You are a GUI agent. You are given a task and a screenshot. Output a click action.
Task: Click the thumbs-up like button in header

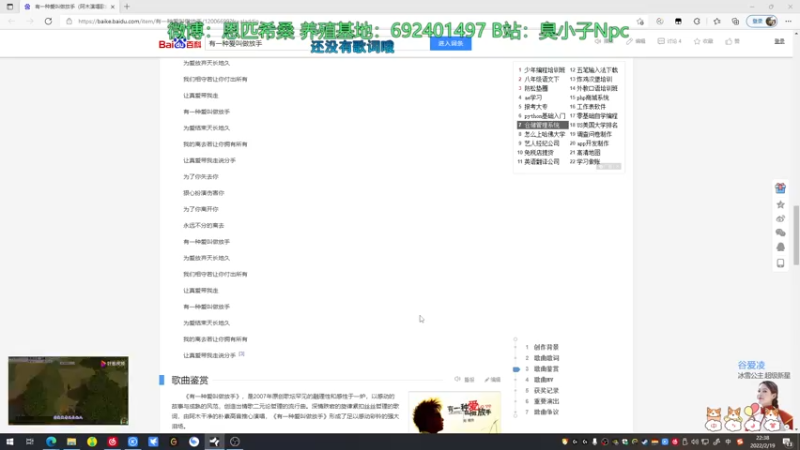pos(732,41)
